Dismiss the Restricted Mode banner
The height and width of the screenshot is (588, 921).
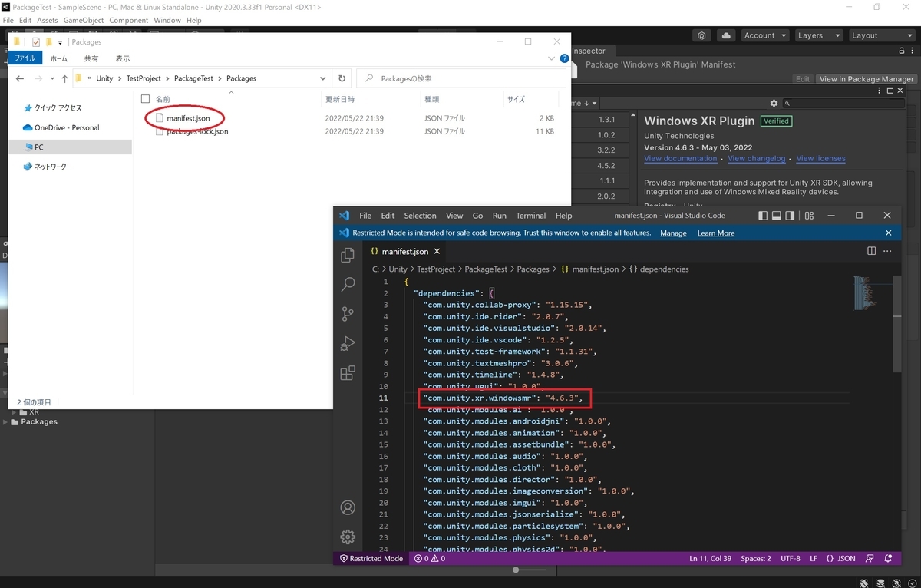pos(888,233)
